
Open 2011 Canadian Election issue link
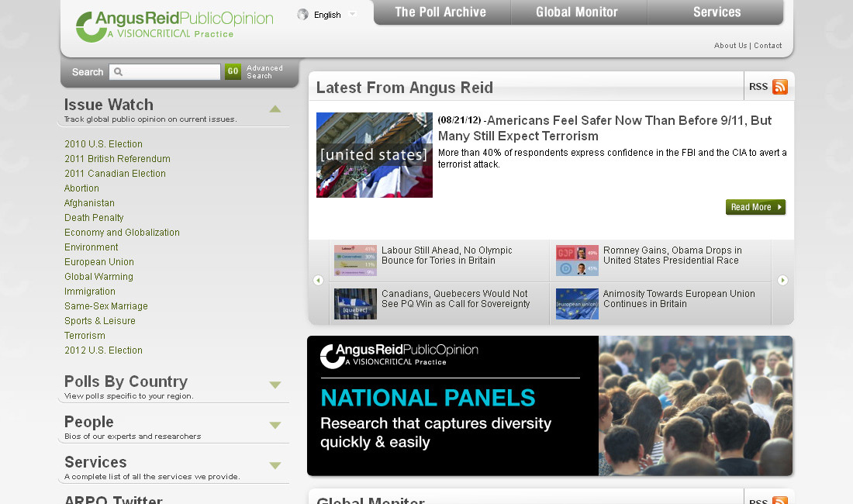coord(115,174)
